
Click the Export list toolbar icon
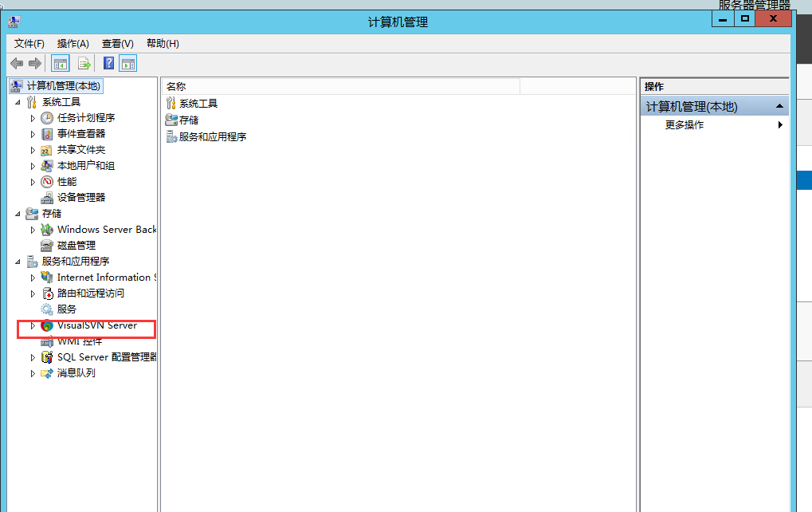[84, 64]
